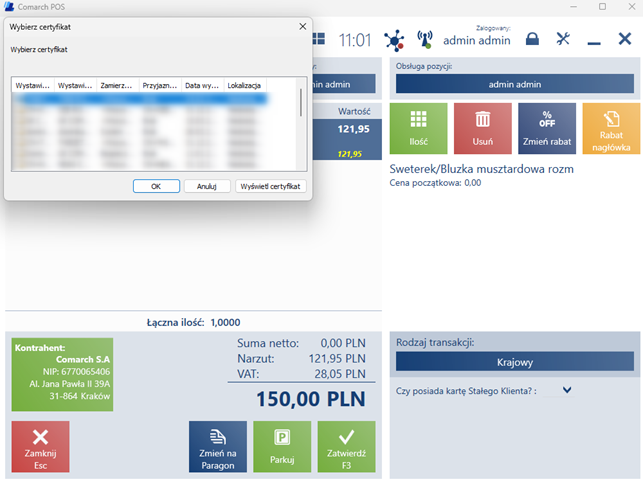Click the VAT 28,05 PLN value

(x=340, y=374)
